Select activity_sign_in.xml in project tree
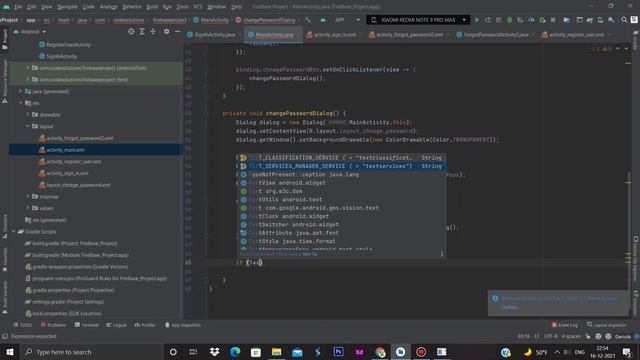This screenshot has height=360, width=640. point(67,173)
